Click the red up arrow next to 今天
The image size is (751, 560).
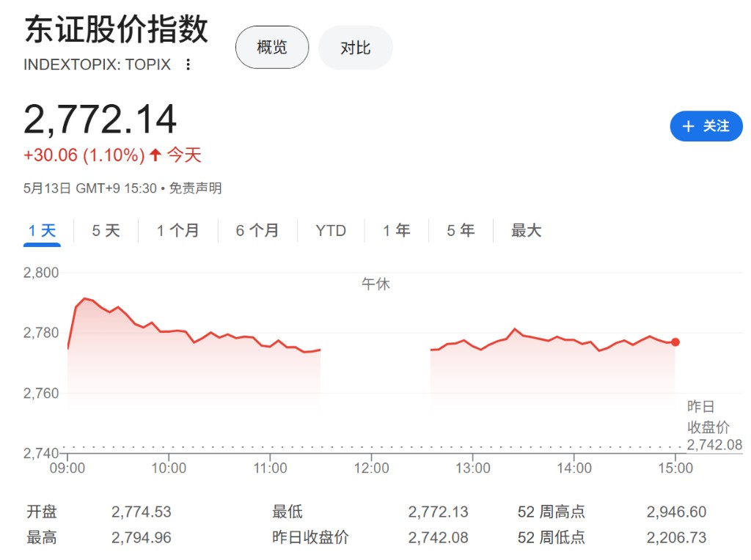click(x=155, y=155)
